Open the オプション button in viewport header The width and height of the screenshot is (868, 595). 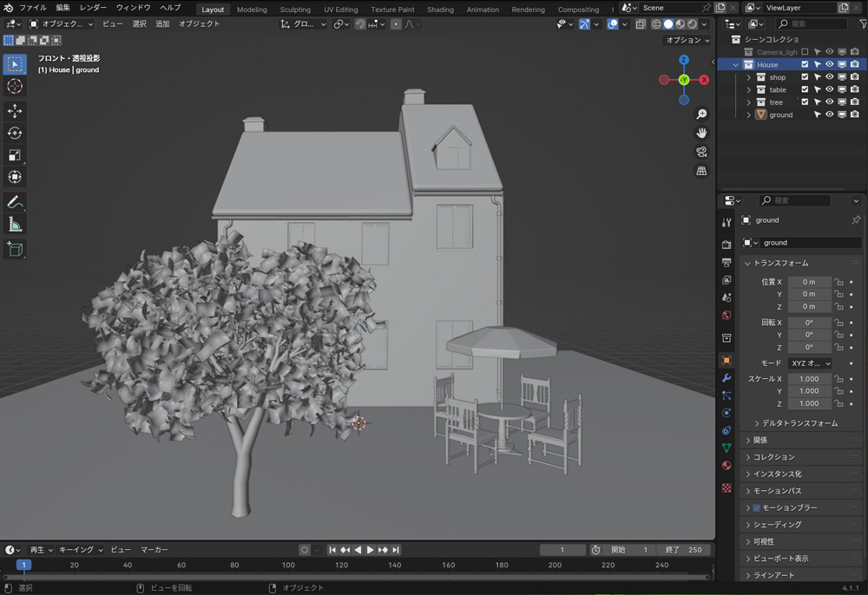point(687,40)
